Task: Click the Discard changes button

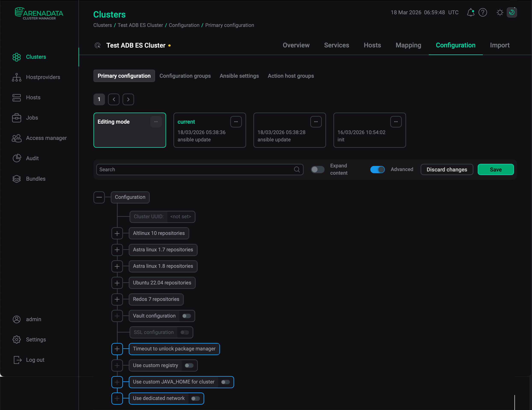Action: (446, 169)
